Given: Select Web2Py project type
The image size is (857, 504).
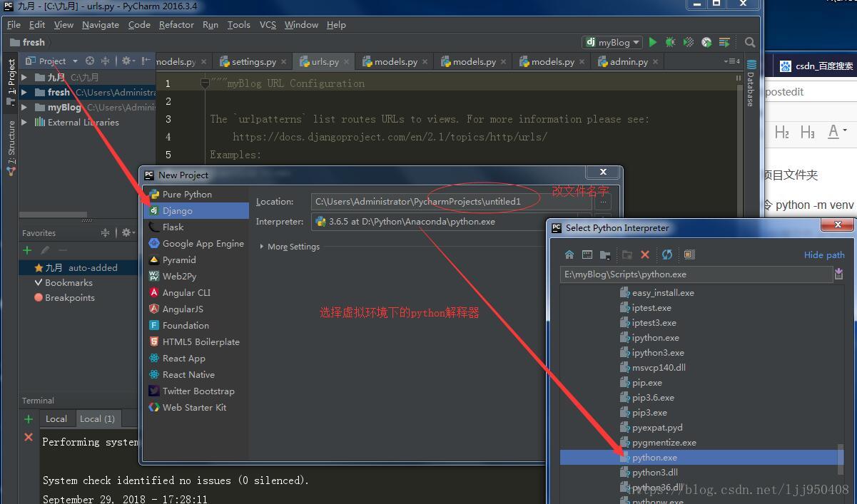Looking at the screenshot, I should (196, 276).
